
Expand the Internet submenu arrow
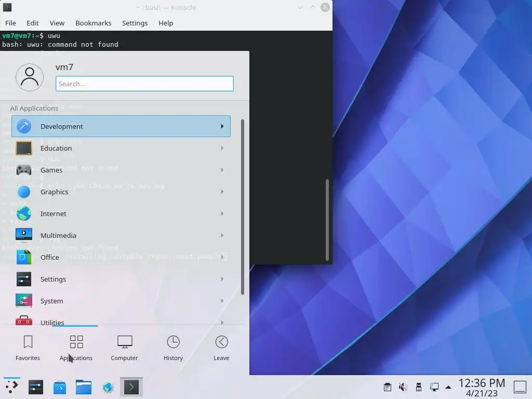click(222, 214)
